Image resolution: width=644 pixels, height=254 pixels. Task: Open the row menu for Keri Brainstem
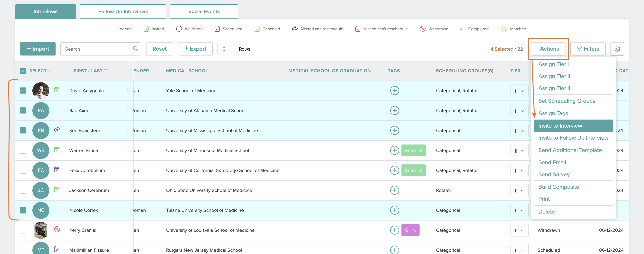[x=128, y=130]
